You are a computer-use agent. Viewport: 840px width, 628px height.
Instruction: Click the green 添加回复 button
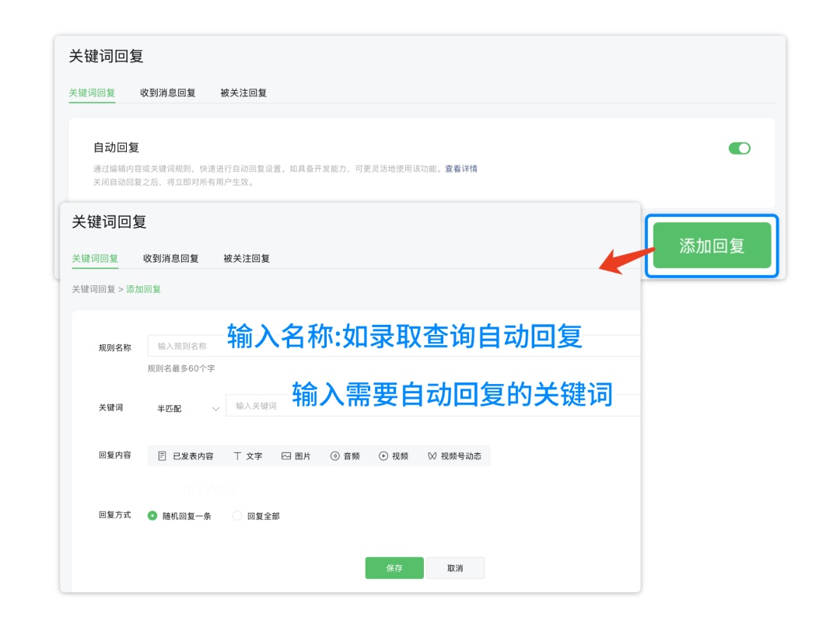712,246
